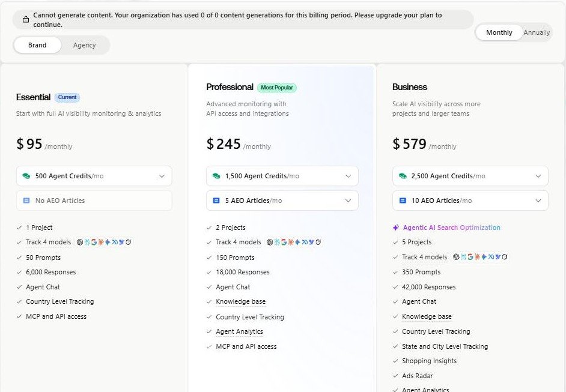This screenshot has height=392, width=566.
Task: Click the Most Popular badge on Professional
Action: [x=277, y=87]
